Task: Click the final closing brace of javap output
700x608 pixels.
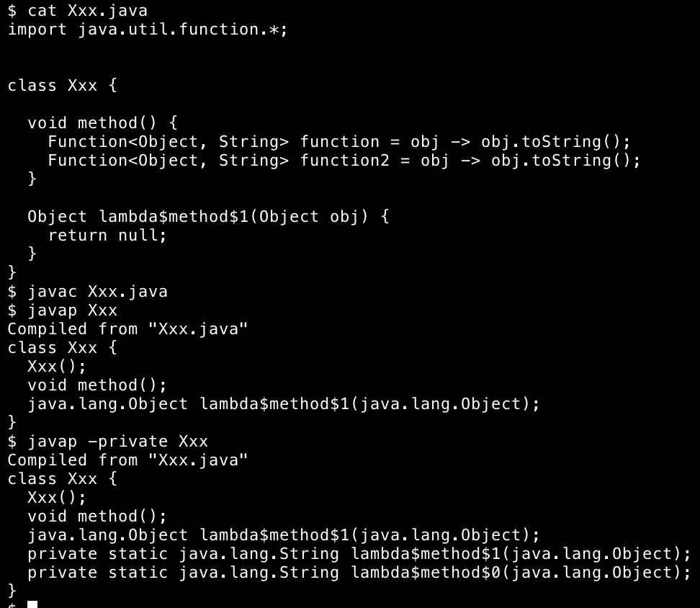Action: (12, 591)
